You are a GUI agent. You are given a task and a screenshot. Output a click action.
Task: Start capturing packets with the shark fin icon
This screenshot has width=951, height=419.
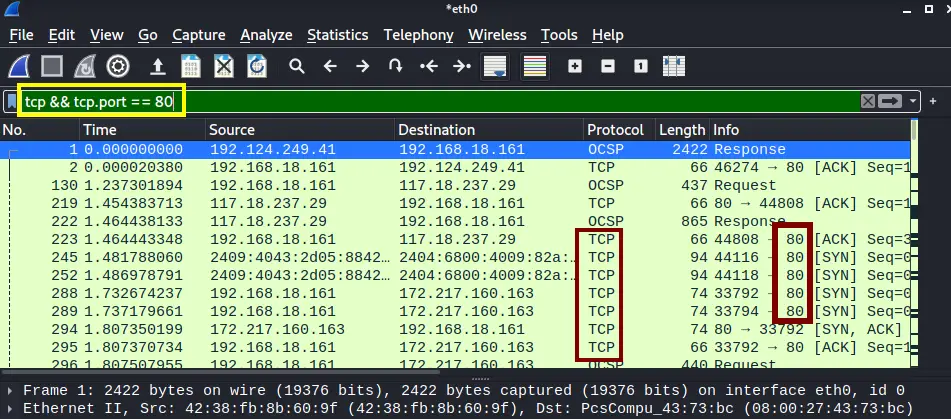coord(19,66)
